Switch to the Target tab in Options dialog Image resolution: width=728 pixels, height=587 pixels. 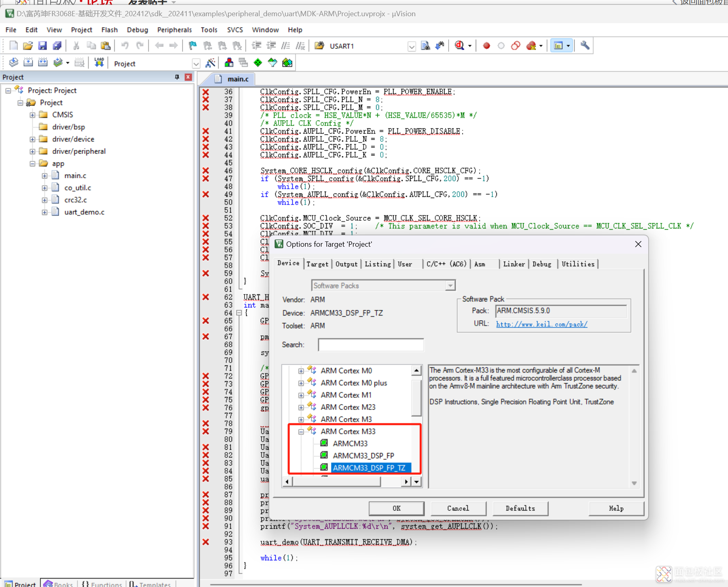317,264
